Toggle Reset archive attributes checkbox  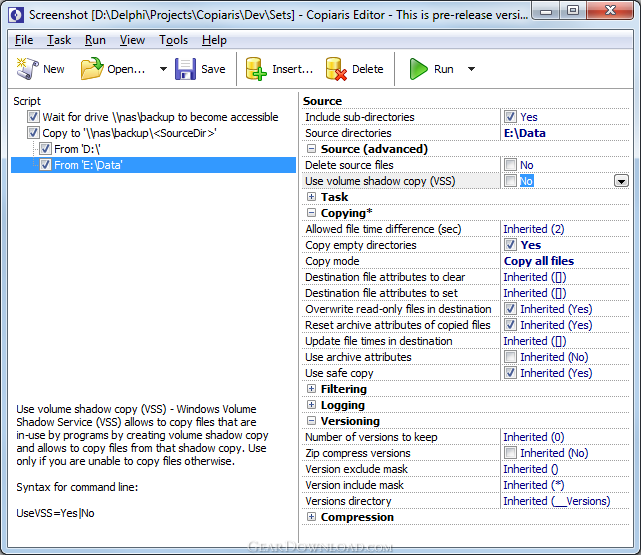(x=510, y=325)
